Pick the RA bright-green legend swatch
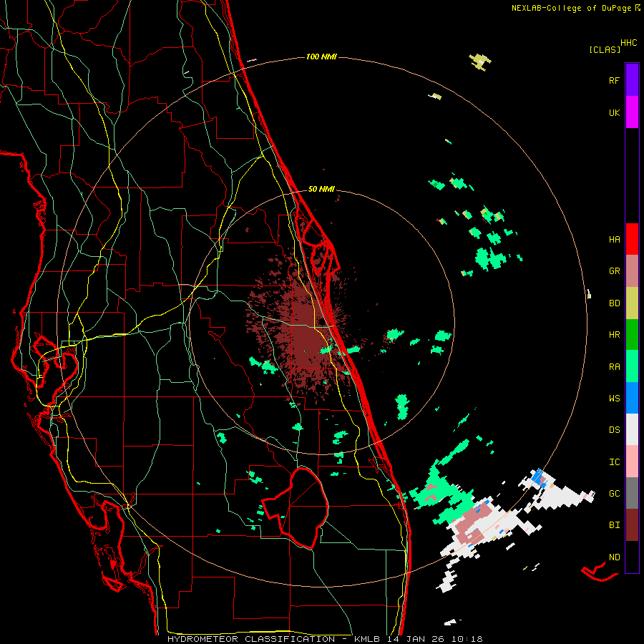This screenshot has height=644, width=644. [632, 366]
